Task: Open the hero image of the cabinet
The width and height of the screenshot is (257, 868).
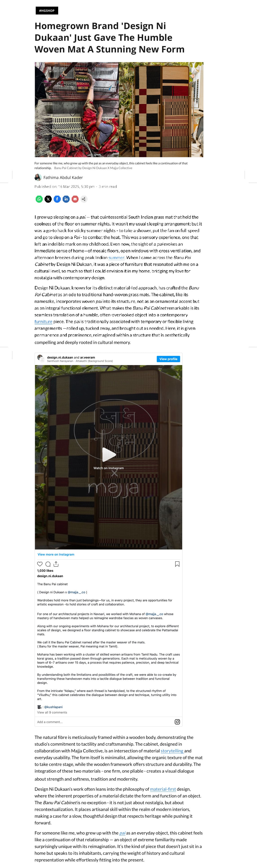Action: (119, 109)
